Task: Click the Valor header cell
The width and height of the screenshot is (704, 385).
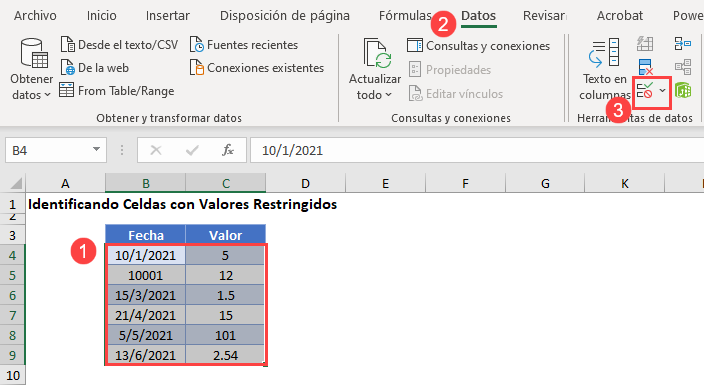Action: tap(225, 235)
